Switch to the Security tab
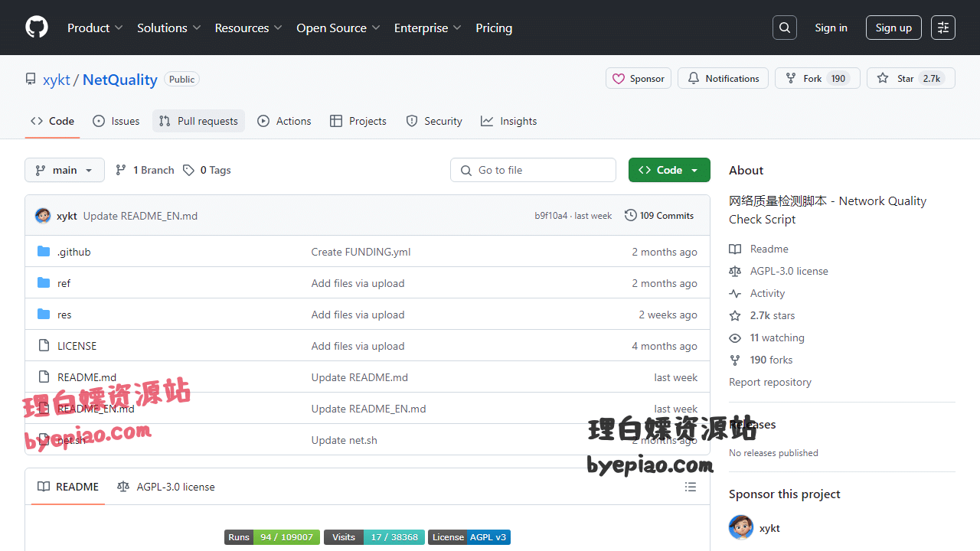Viewport: 980px width, 551px height. click(x=434, y=121)
